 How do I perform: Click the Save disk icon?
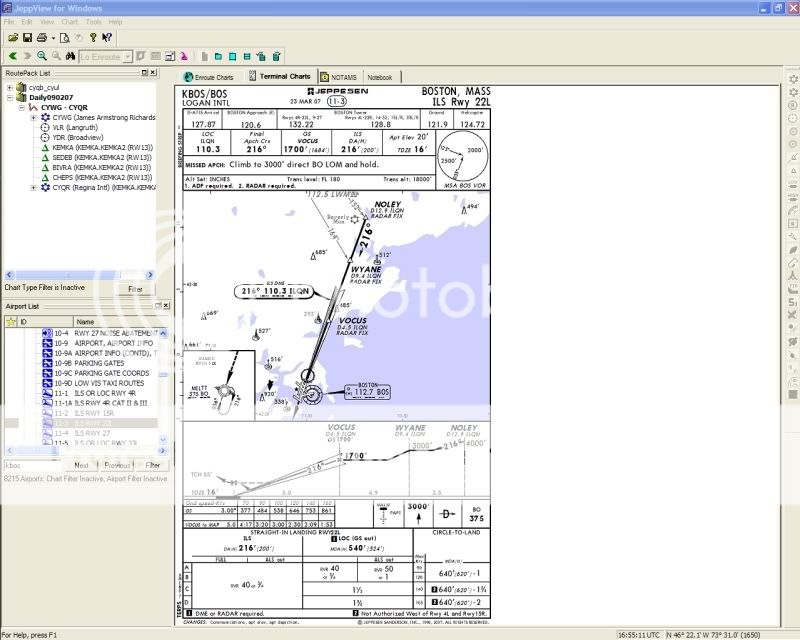point(28,37)
